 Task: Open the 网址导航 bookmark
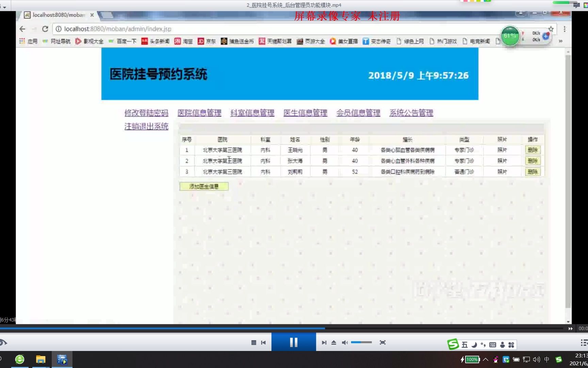click(56, 41)
